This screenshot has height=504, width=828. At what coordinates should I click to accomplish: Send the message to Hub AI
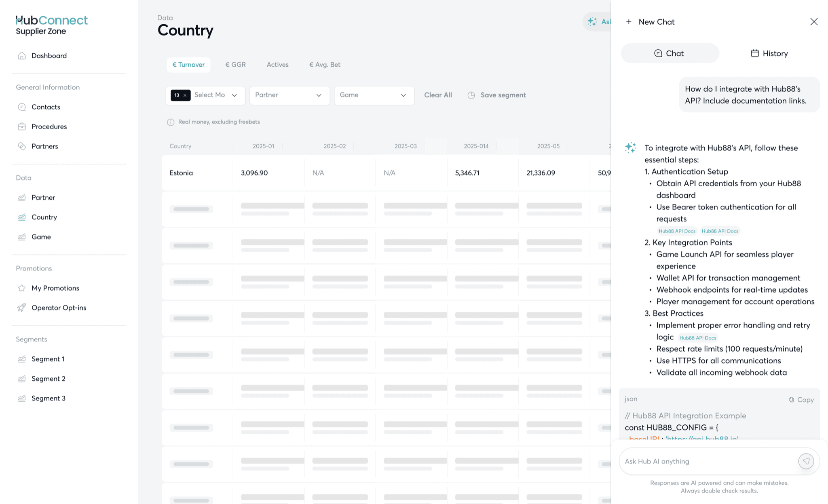(806, 461)
